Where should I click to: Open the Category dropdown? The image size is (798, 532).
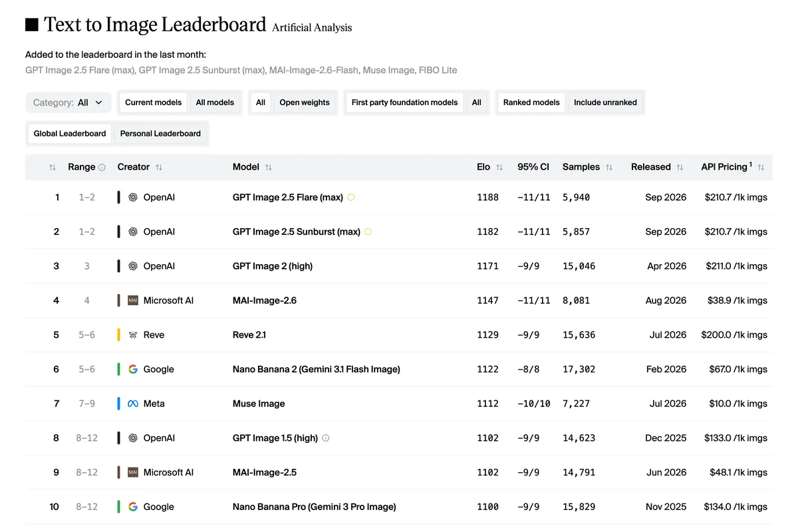[x=68, y=102]
